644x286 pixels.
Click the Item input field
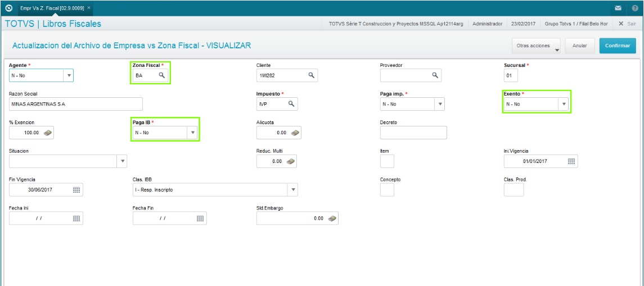(x=387, y=161)
